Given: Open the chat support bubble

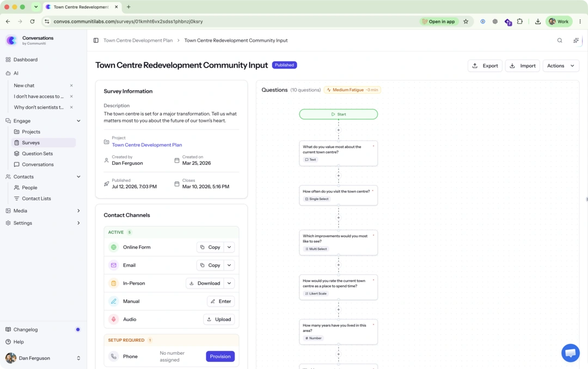Looking at the screenshot, I should click(571, 353).
